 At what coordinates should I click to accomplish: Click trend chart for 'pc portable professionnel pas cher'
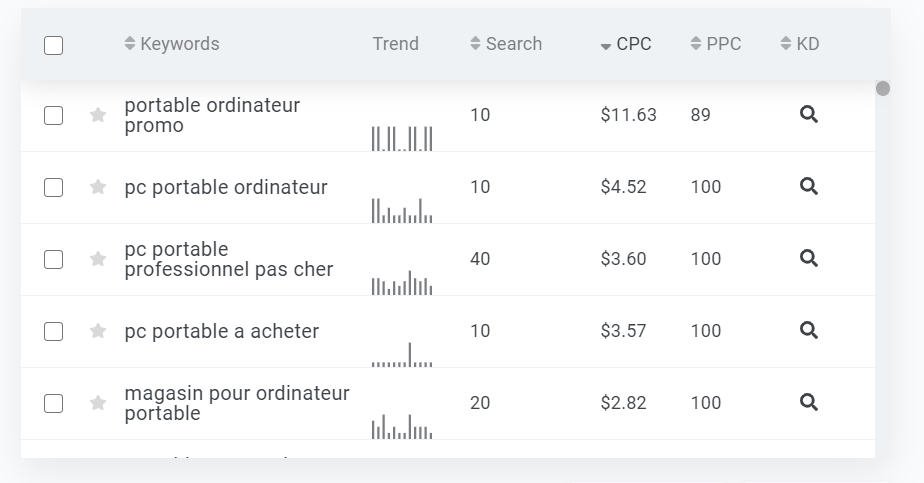[x=402, y=283]
